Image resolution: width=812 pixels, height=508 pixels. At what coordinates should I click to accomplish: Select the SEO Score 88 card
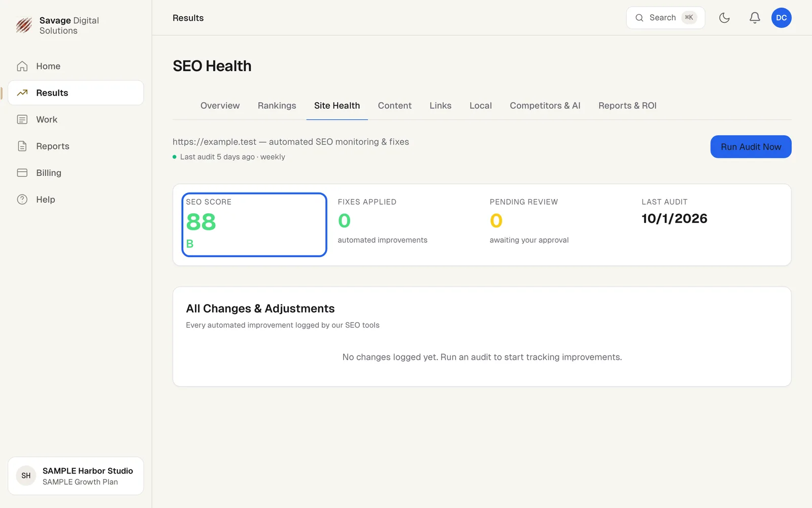[254, 225]
